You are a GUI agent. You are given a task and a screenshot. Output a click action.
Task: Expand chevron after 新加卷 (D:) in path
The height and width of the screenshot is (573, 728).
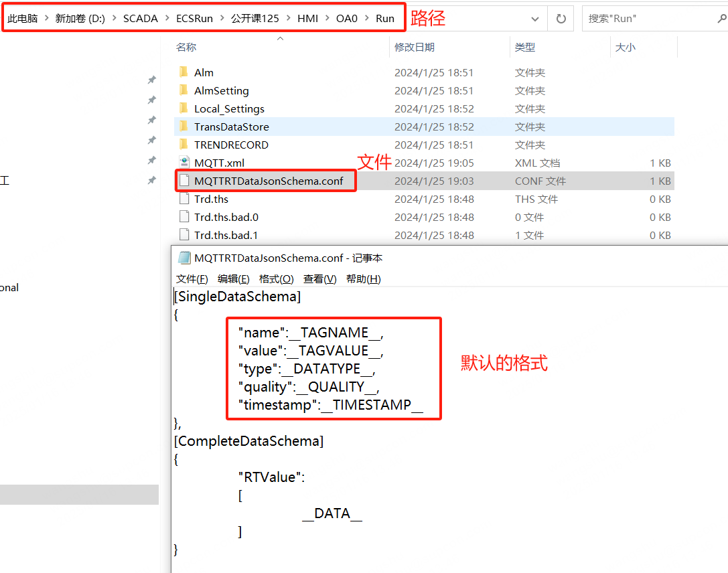[115, 18]
